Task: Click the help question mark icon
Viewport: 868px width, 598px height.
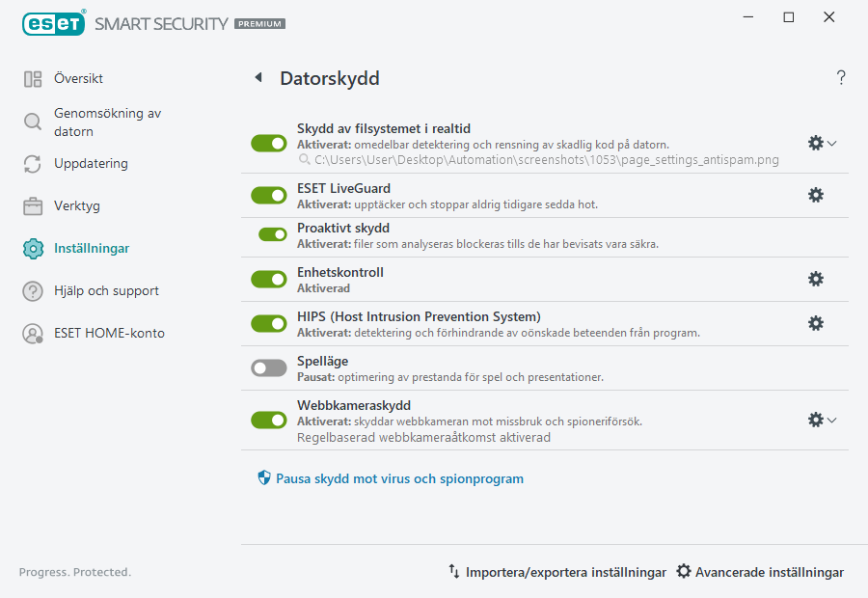Action: pyautogui.click(x=840, y=78)
